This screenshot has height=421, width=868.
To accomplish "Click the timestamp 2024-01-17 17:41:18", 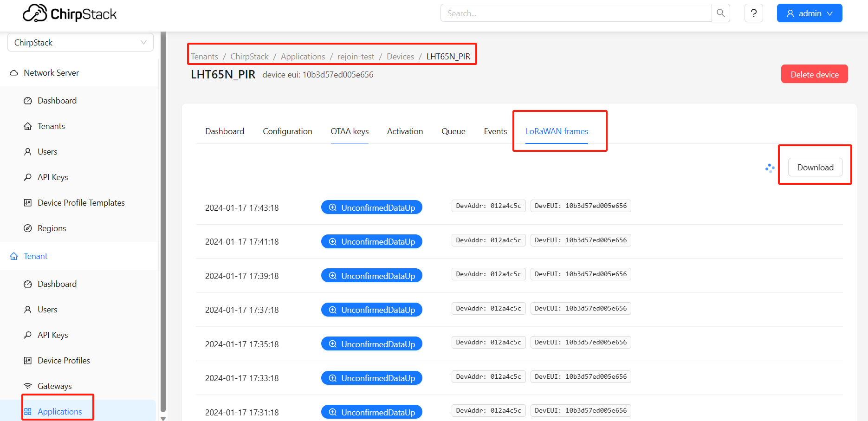I will coord(242,242).
